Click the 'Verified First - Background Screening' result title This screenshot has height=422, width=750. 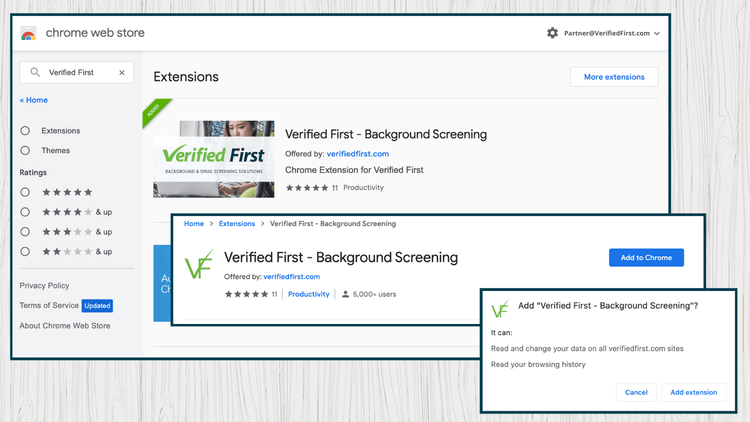[386, 134]
